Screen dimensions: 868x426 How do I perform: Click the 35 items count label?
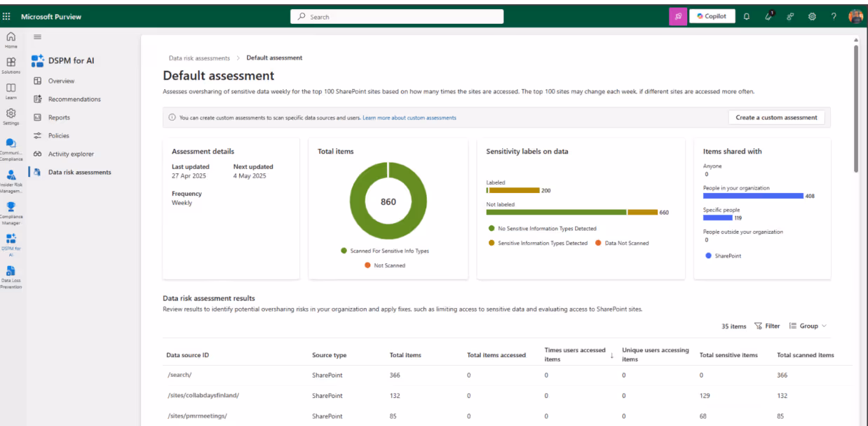(734, 326)
